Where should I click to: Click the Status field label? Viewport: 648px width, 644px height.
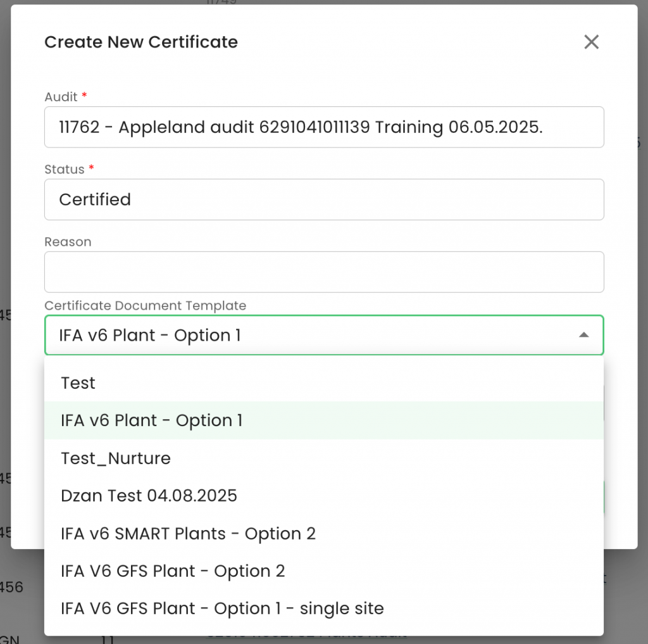click(x=64, y=170)
